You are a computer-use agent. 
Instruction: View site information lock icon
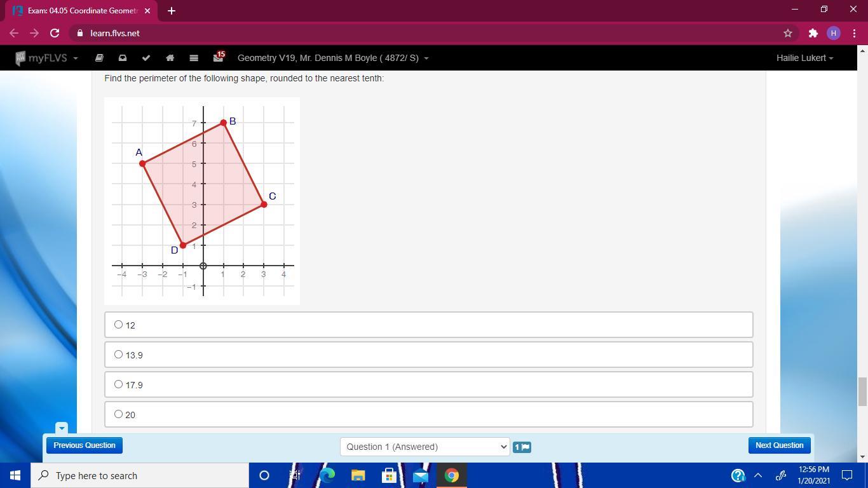(80, 33)
